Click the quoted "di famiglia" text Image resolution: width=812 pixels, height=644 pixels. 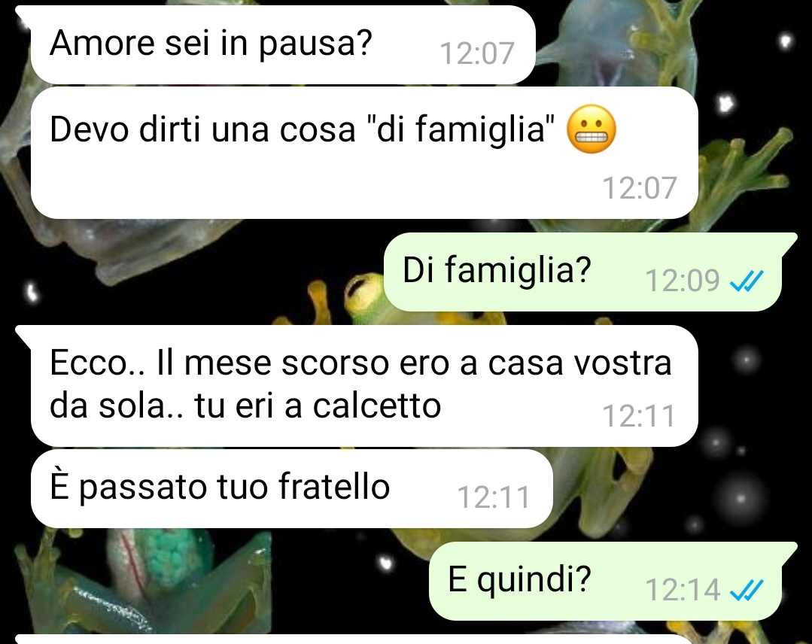(x=460, y=129)
